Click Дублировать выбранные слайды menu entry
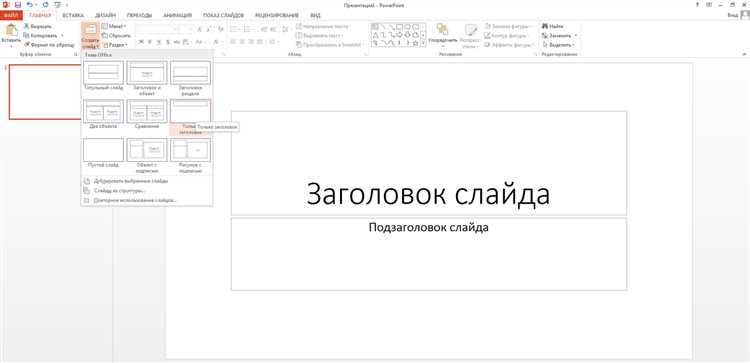This screenshot has height=363, width=750. pos(147,181)
